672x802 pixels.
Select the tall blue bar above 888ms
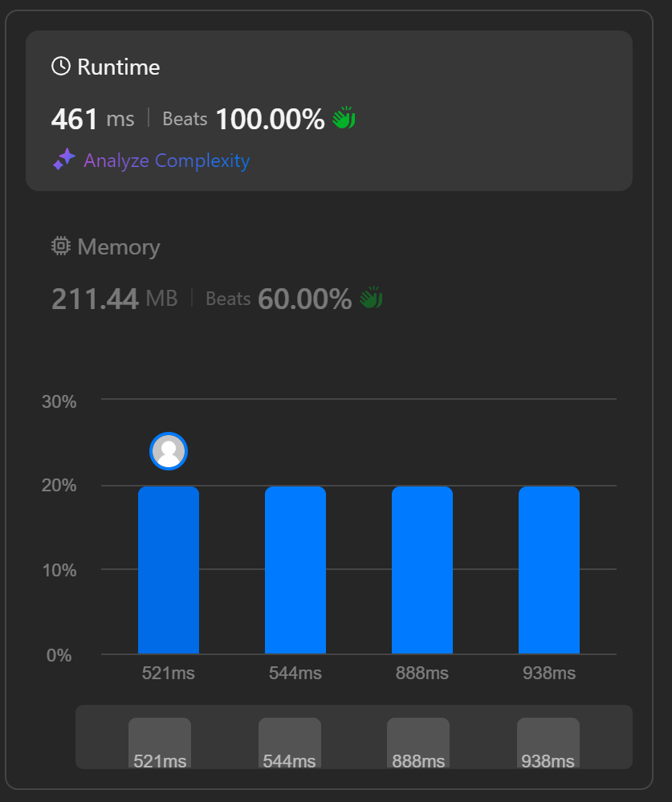coord(422,570)
